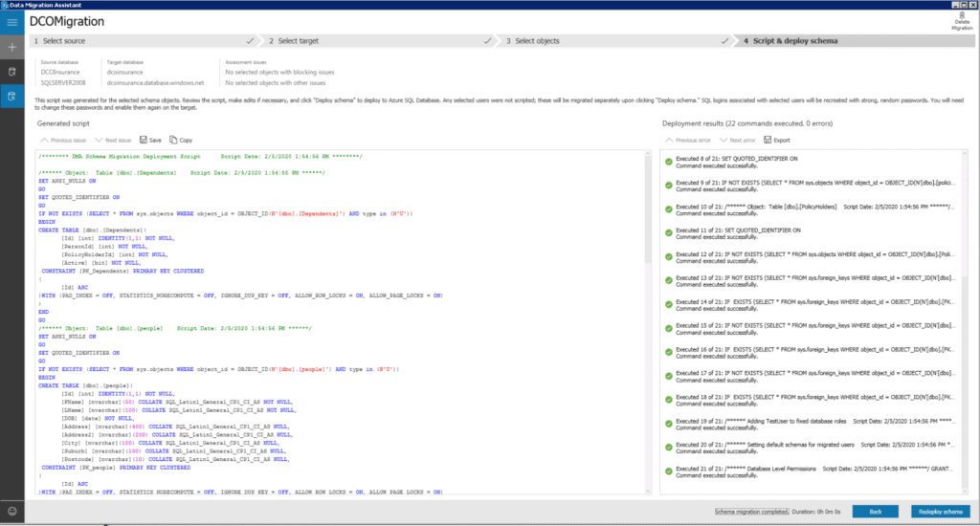
Task: Click the Redeploy schema button
Action: tap(940, 511)
